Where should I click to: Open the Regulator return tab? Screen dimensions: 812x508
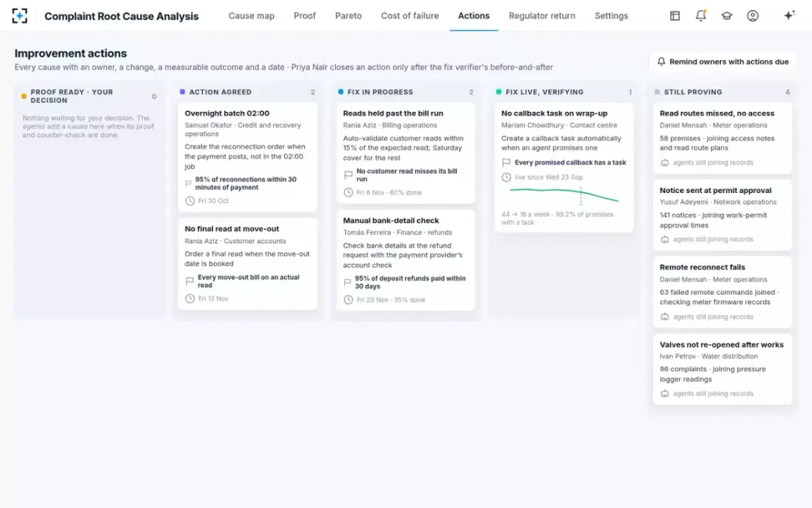coord(542,16)
